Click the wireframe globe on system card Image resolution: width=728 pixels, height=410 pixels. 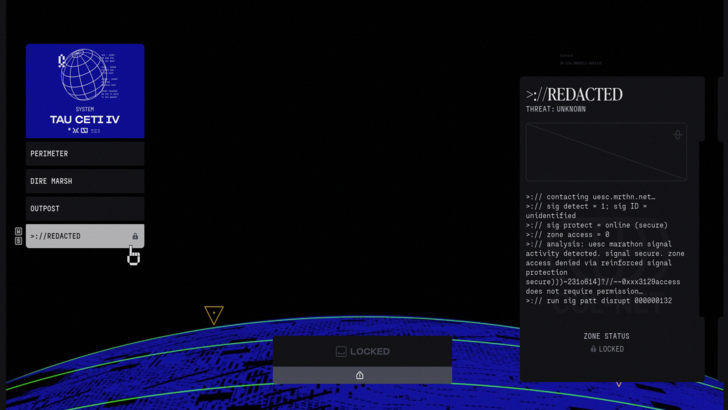pos(84,75)
